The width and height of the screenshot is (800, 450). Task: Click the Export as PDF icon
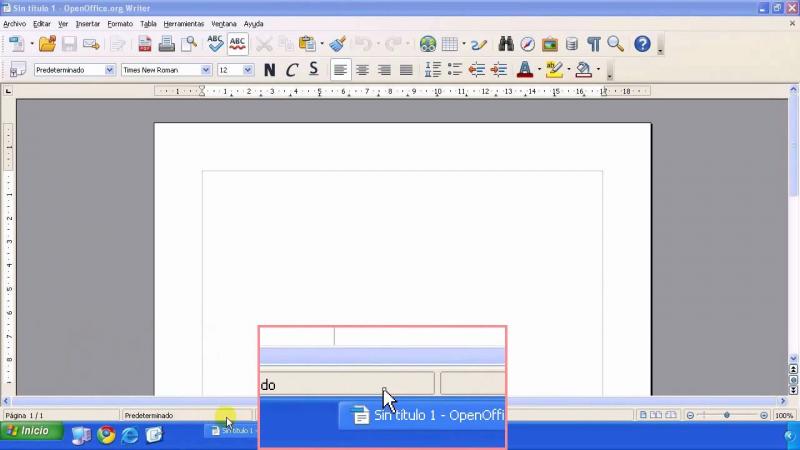pos(145,44)
